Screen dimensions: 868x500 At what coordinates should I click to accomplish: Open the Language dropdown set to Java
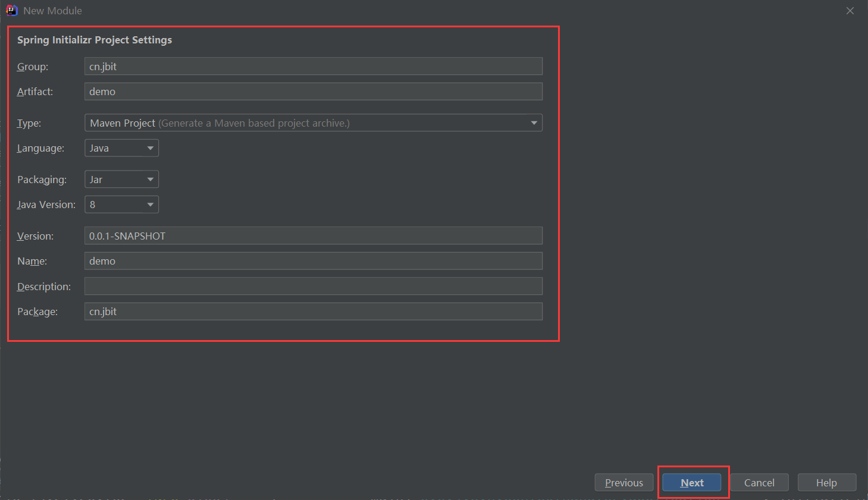(x=121, y=148)
